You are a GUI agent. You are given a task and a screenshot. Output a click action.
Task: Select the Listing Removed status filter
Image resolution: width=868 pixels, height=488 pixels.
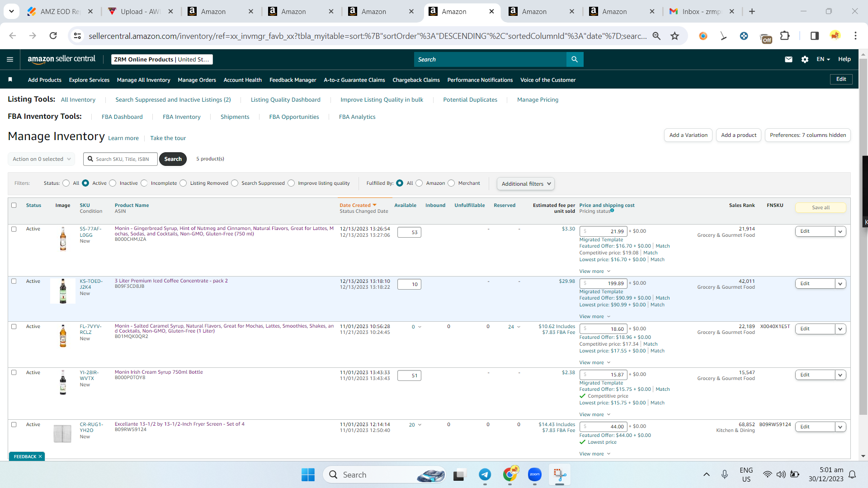[183, 183]
